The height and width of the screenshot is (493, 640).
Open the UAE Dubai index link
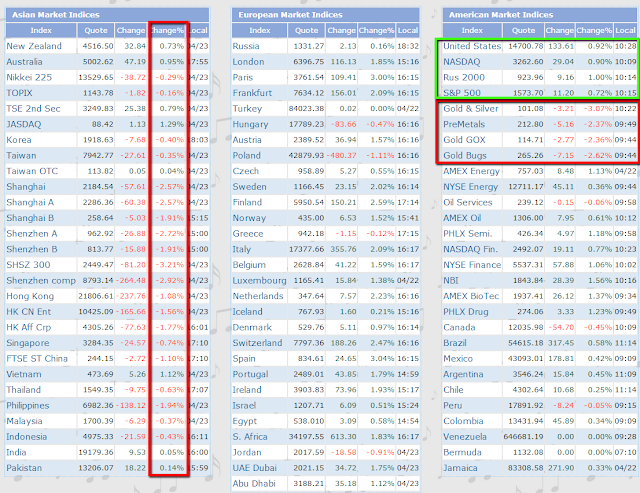pos(254,468)
